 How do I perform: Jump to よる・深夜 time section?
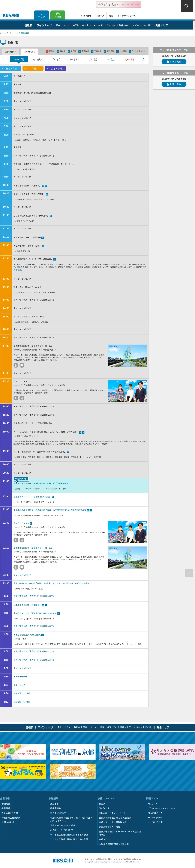[55, 68]
